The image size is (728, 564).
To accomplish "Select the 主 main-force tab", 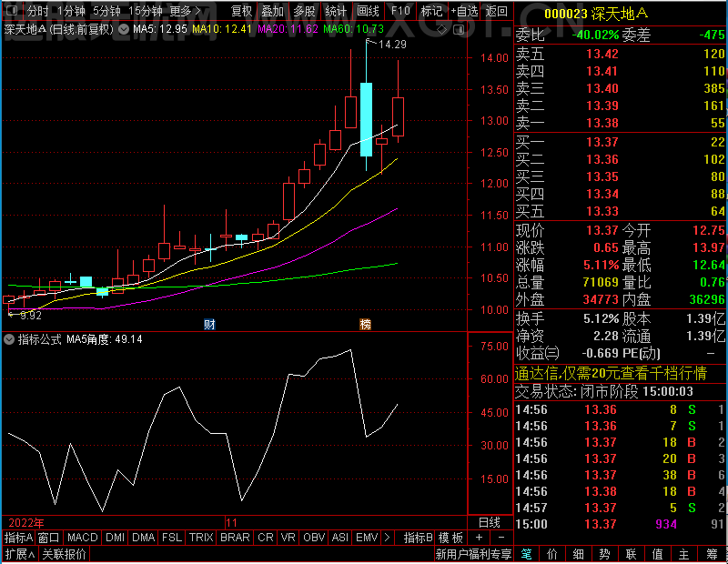I will pyautogui.click(x=684, y=554).
